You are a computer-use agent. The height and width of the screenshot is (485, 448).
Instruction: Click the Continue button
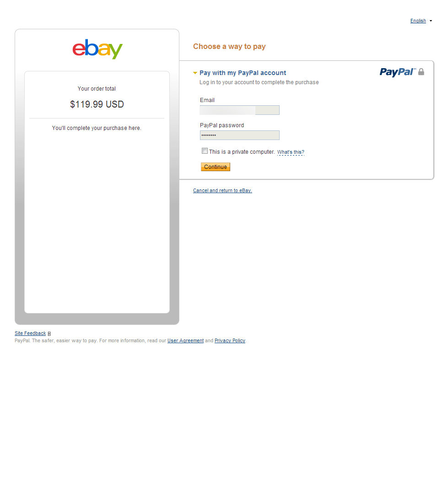pos(216,167)
